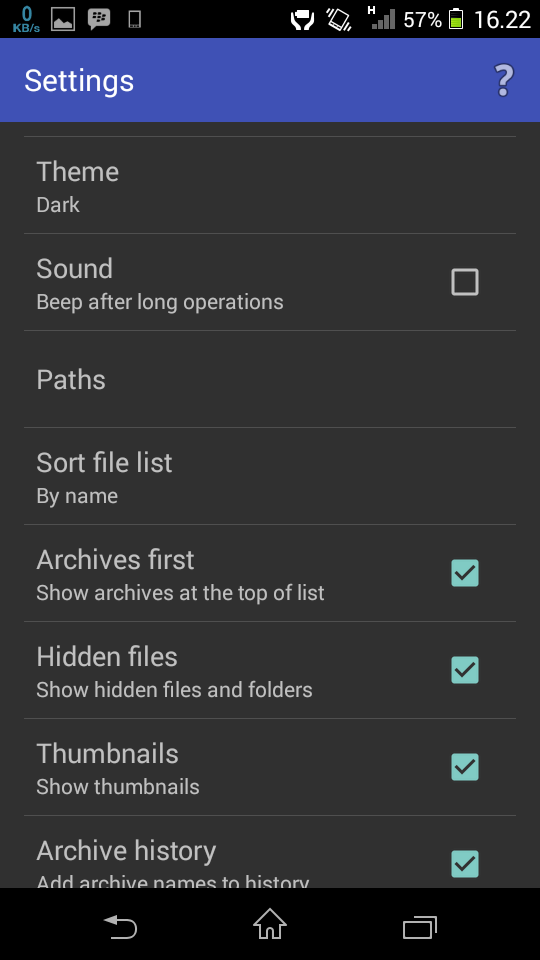The image size is (540, 960).
Task: Open help with the question mark icon
Action: click(503, 81)
